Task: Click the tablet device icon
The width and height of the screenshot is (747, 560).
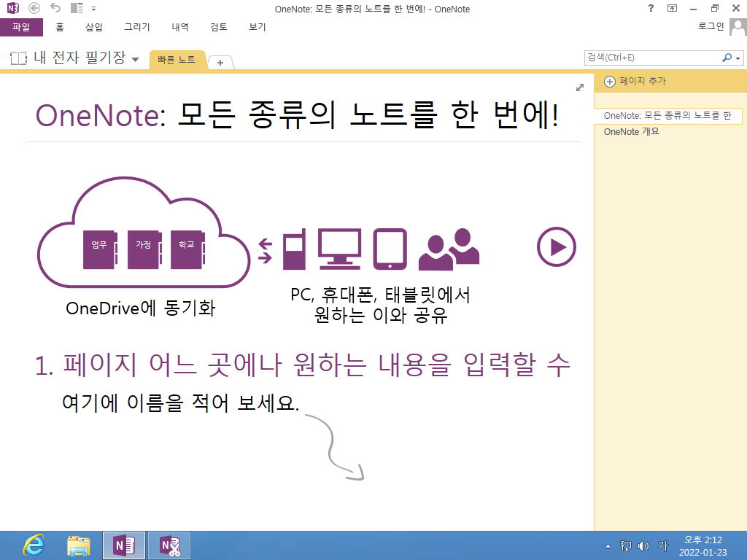Action: (x=390, y=249)
